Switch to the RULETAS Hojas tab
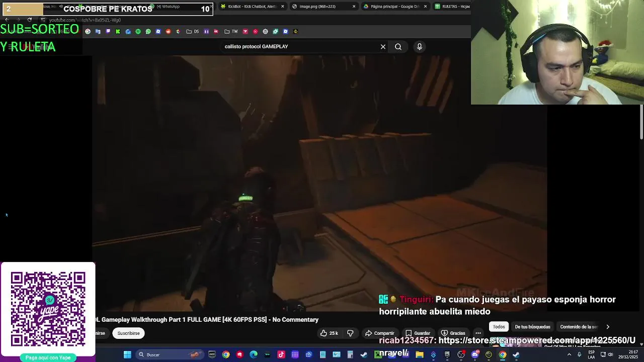This screenshot has height=362, width=644. click(453, 7)
